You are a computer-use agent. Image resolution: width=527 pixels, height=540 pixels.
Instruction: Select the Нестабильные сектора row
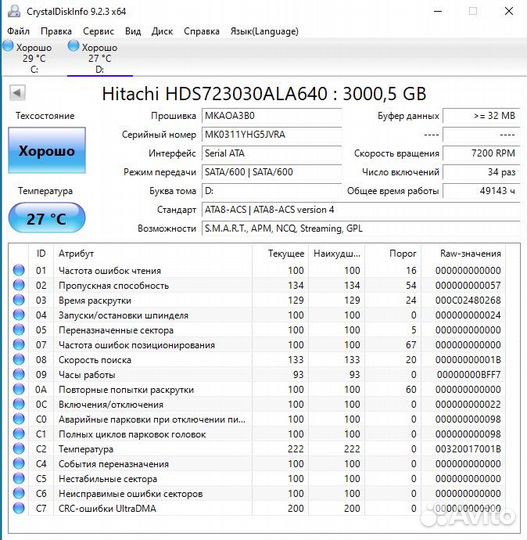[257, 478]
